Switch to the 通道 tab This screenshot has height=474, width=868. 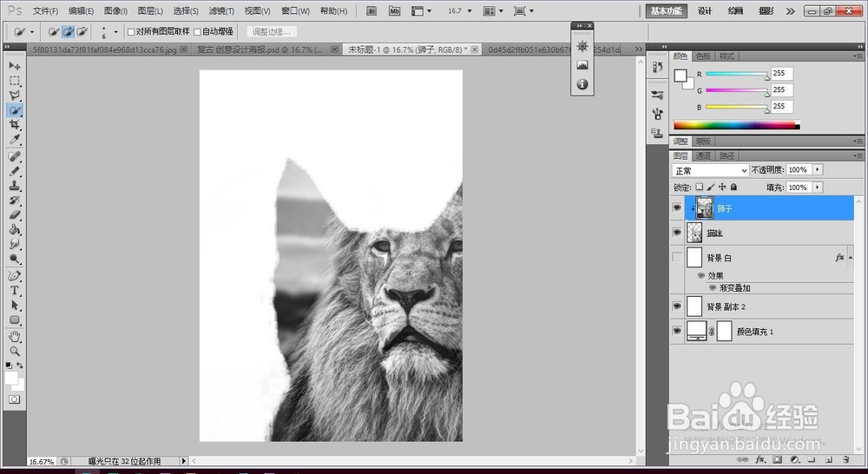(x=704, y=156)
